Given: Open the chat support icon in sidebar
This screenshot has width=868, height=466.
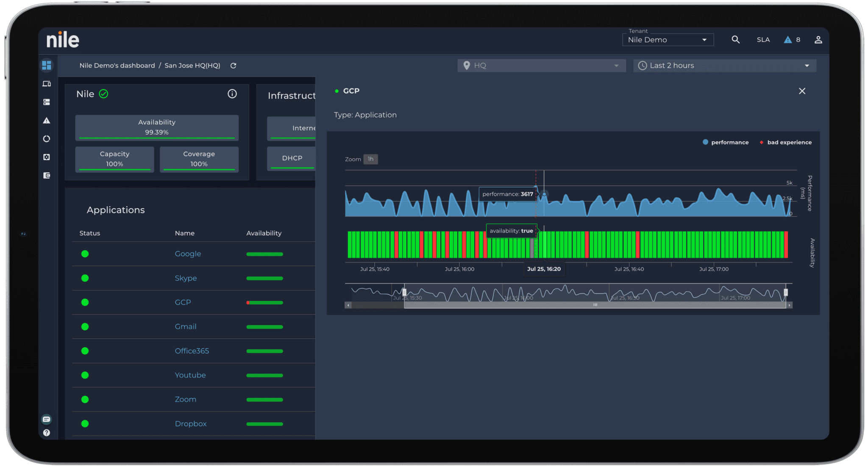Looking at the screenshot, I should point(47,419).
